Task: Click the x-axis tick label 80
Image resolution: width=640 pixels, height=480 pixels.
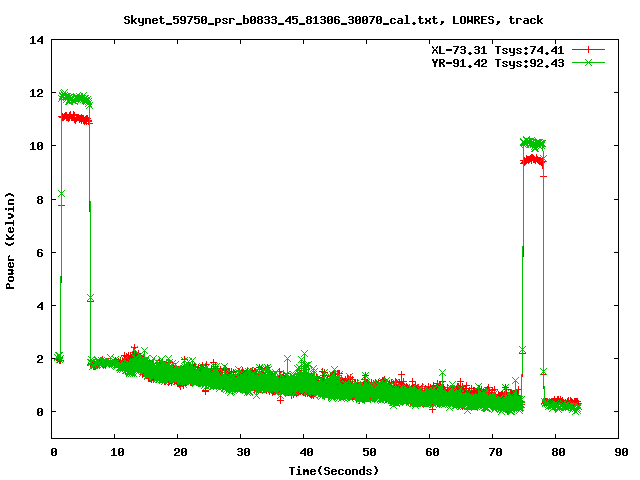Action: (x=558, y=452)
